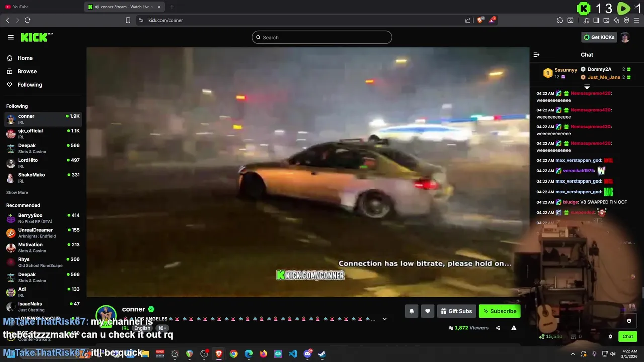Open Brave main menu hamburger
This screenshot has height=362, width=644.
[636, 20]
